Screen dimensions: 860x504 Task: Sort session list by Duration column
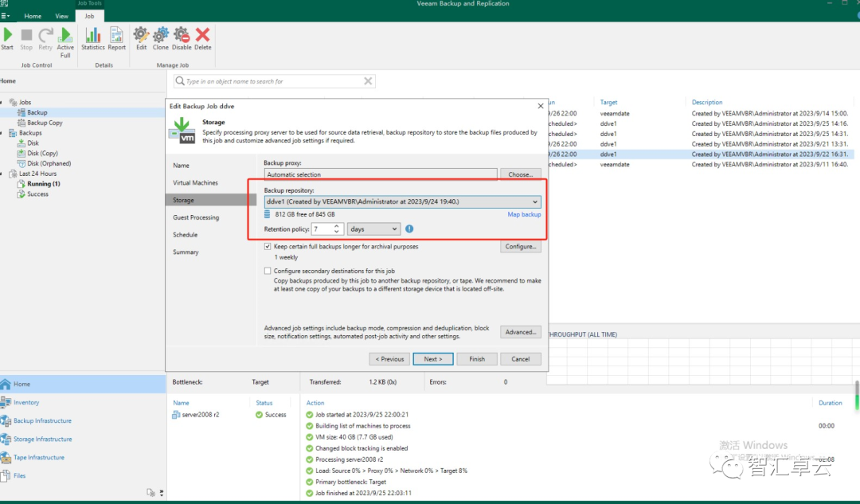coord(830,403)
